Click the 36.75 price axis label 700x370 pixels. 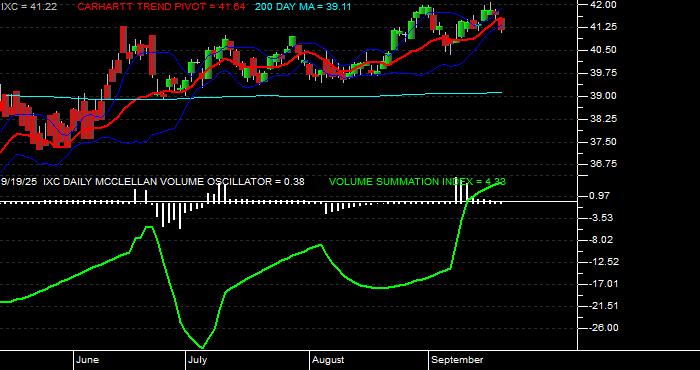coord(592,164)
